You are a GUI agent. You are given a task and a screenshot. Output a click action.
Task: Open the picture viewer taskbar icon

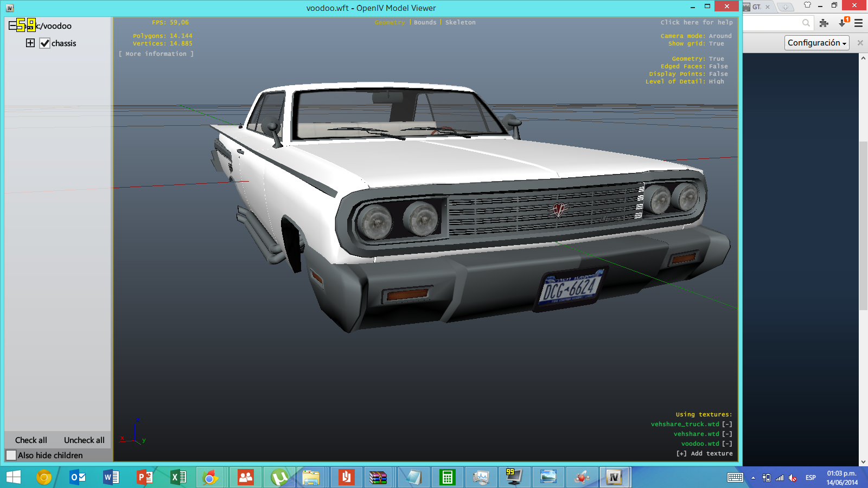548,477
